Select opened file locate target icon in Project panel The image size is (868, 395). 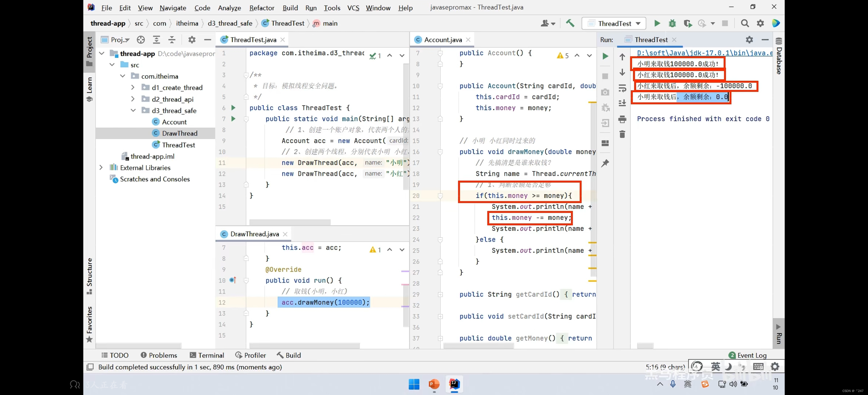pyautogui.click(x=141, y=40)
